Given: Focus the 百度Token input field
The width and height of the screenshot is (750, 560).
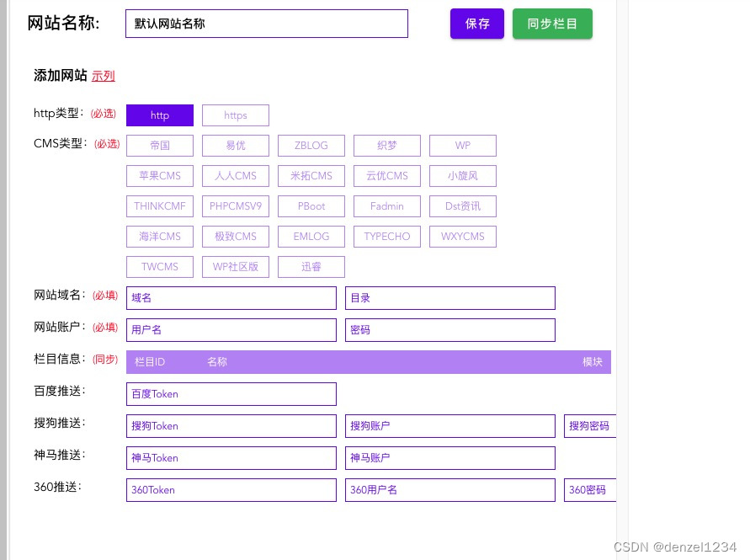Looking at the screenshot, I should [231, 394].
